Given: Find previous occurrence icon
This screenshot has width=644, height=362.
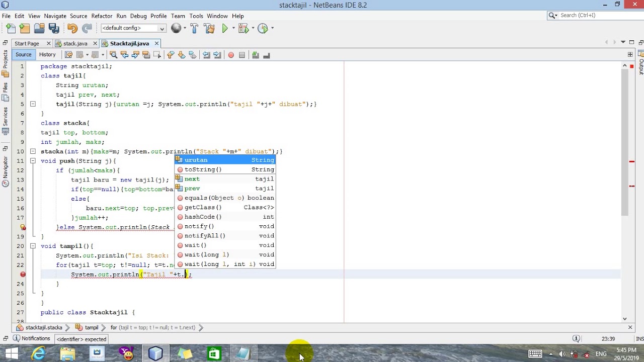Looking at the screenshot, I should [124, 55].
